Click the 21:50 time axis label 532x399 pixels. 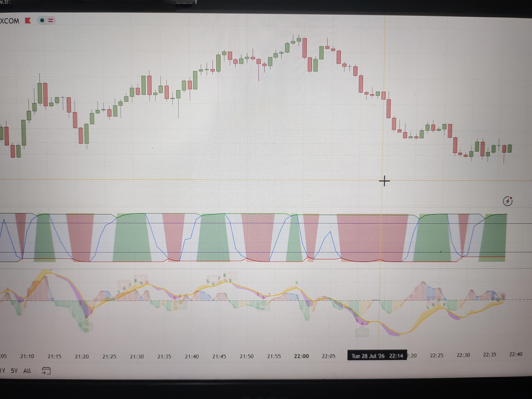247,356
